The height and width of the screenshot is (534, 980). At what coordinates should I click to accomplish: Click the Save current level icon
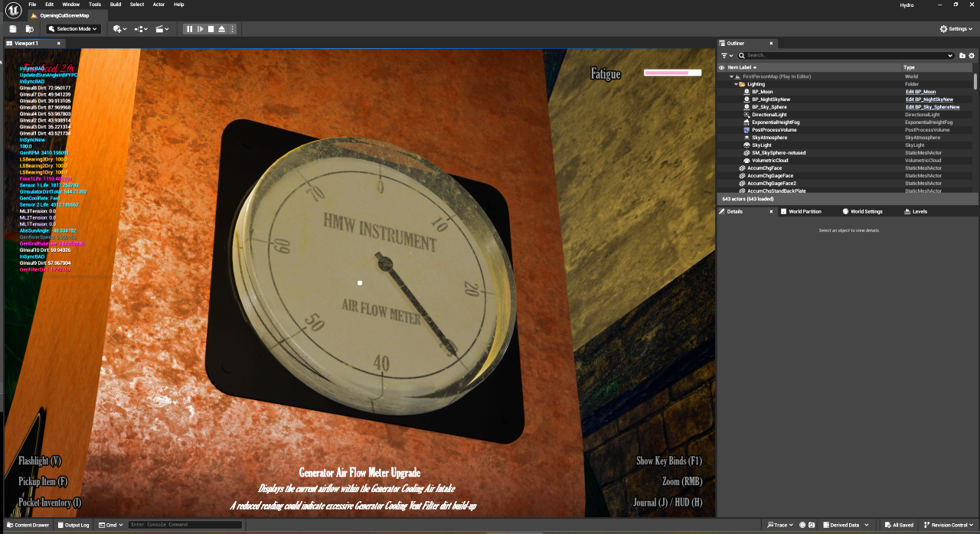[13, 29]
